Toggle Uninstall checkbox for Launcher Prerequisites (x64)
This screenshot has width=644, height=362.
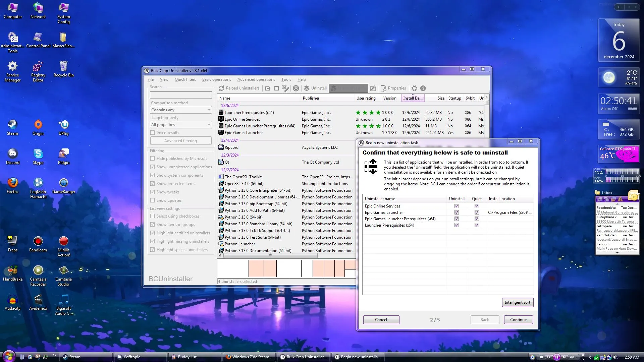click(x=457, y=225)
